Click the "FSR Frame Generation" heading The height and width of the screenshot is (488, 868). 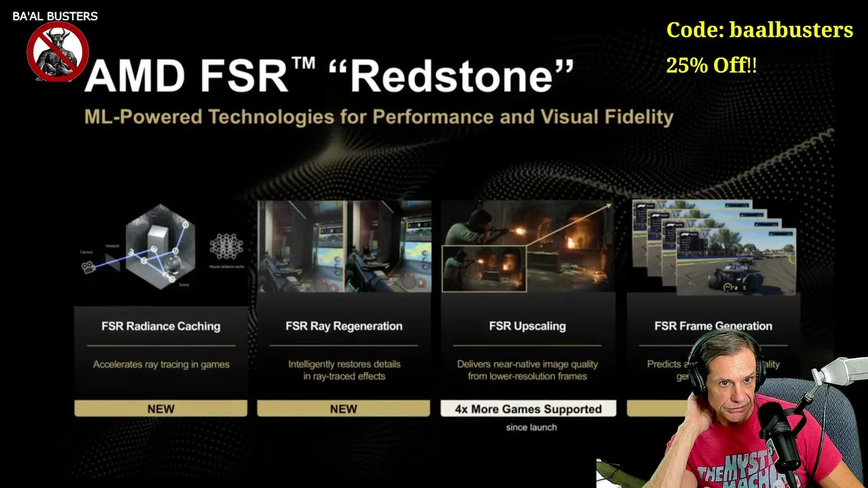click(713, 326)
